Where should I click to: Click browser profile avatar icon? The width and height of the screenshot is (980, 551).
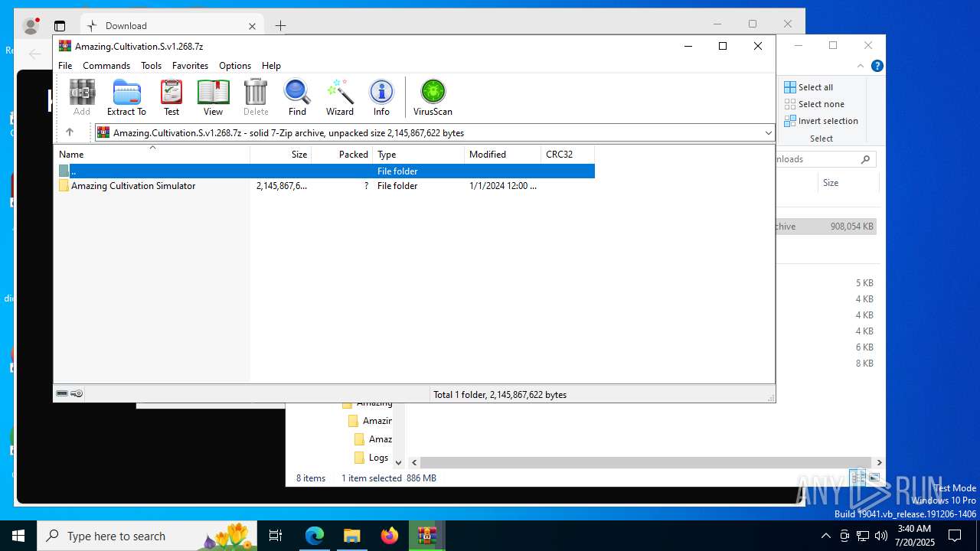pyautogui.click(x=31, y=26)
